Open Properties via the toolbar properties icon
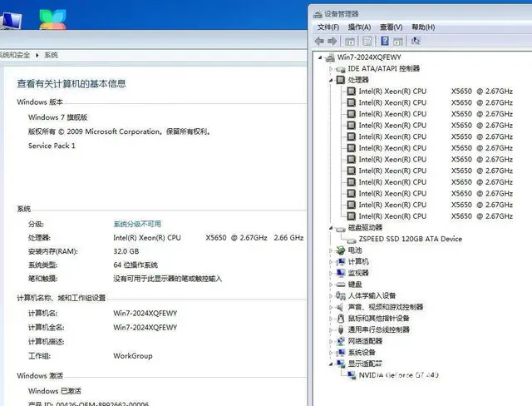The width and height of the screenshot is (532, 406). [x=367, y=42]
